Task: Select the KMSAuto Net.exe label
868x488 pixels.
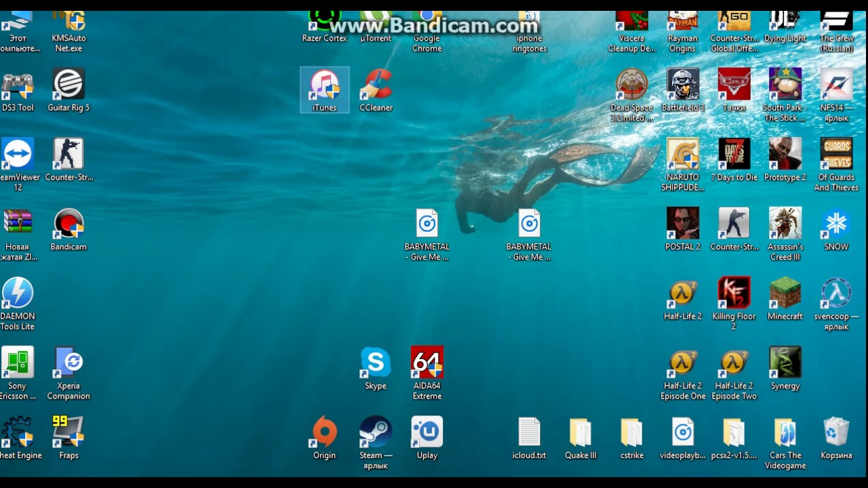Action: pyautogui.click(x=68, y=43)
